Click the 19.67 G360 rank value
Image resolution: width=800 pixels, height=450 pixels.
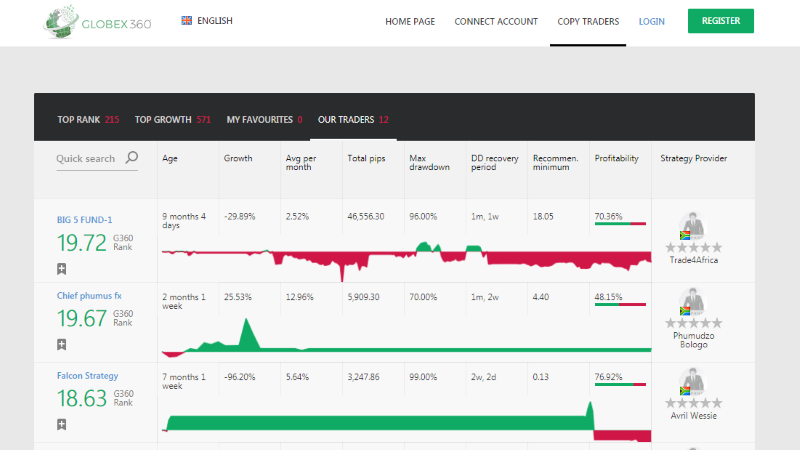pyautogui.click(x=82, y=318)
